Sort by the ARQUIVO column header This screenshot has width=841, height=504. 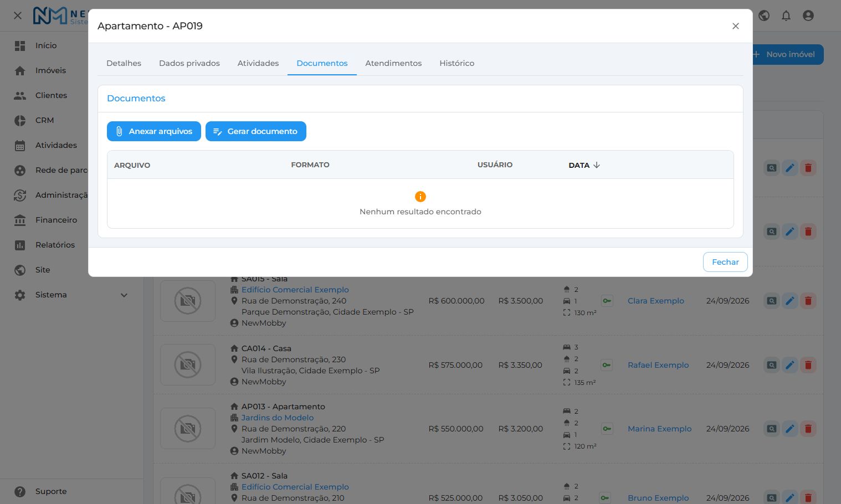click(132, 165)
